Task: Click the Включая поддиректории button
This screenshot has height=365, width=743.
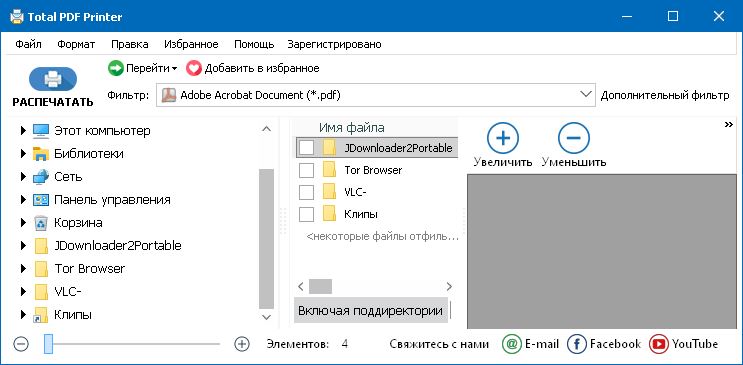Action: pos(371,311)
